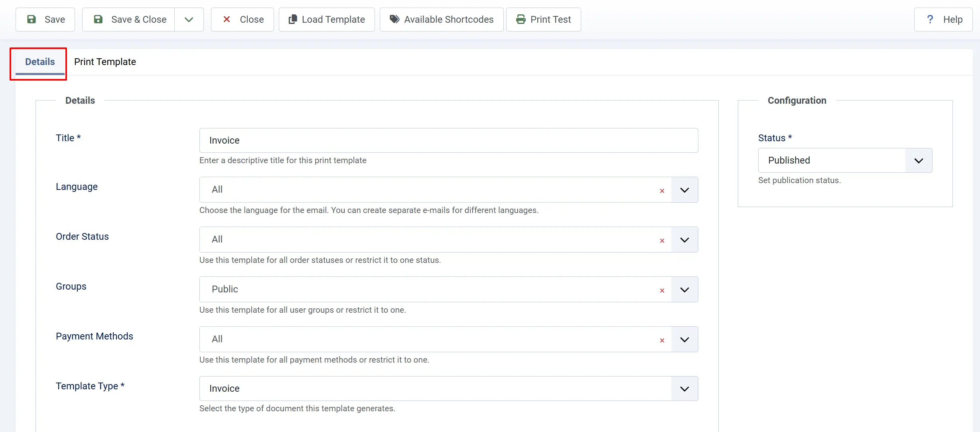Click the Order Status field label

tap(82, 237)
